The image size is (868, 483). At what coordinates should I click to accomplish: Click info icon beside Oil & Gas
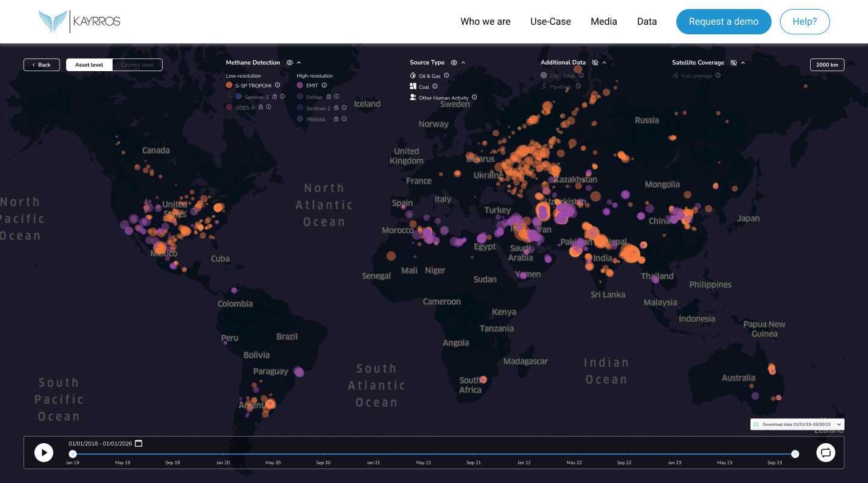pyautogui.click(x=446, y=76)
